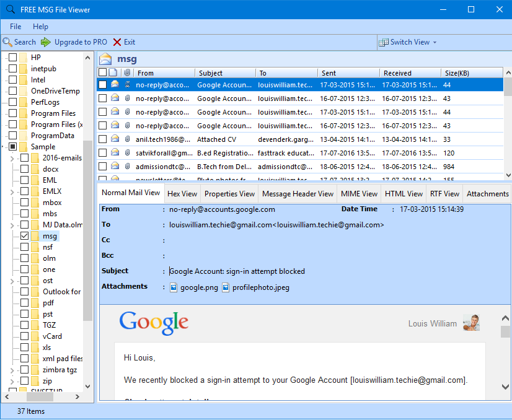
Task: Expand the EMLX folder node
Action: (12, 191)
